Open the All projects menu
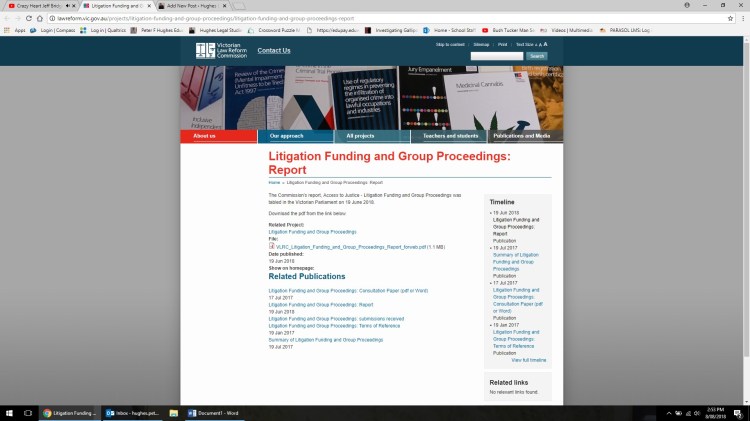Screen dimensions: 750x421 tap(360, 135)
